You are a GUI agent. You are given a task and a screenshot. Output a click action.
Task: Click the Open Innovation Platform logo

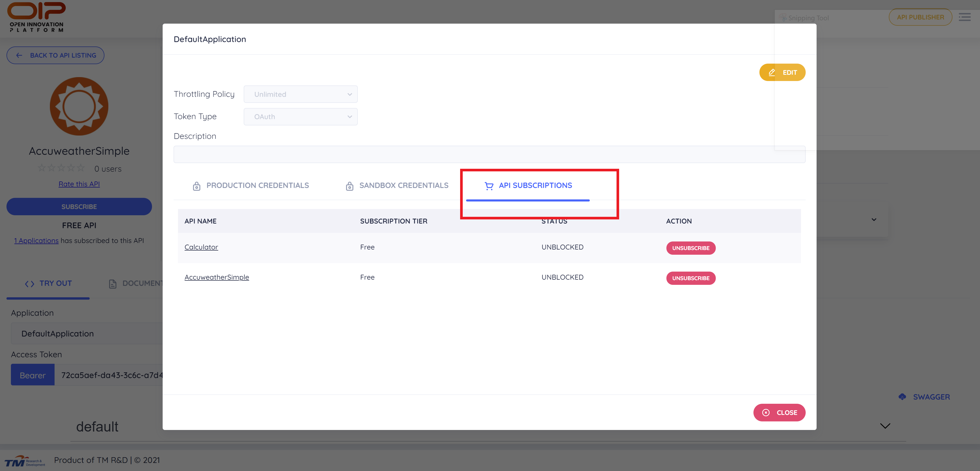(x=37, y=17)
